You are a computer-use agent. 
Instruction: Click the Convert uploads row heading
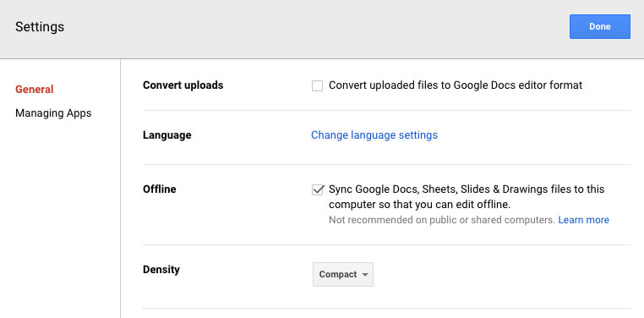tap(183, 85)
